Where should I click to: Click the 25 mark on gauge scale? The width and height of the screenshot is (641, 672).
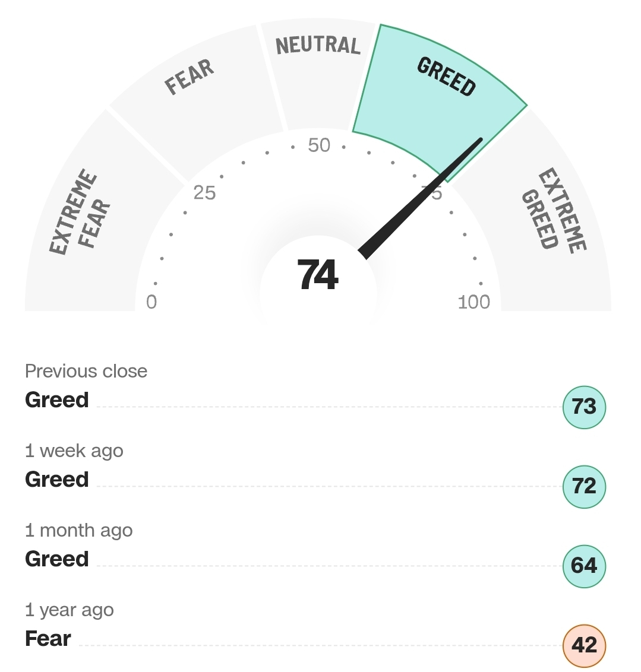coord(204,193)
